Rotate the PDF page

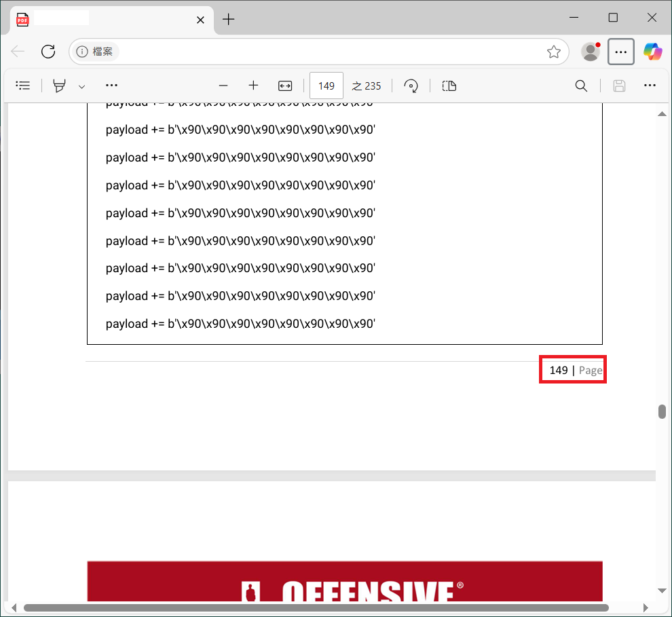411,86
